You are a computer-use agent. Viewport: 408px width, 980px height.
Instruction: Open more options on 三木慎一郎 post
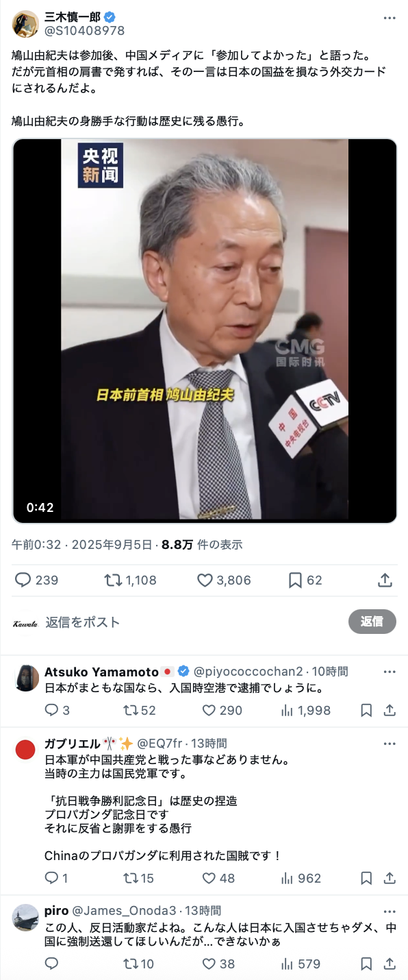click(390, 19)
